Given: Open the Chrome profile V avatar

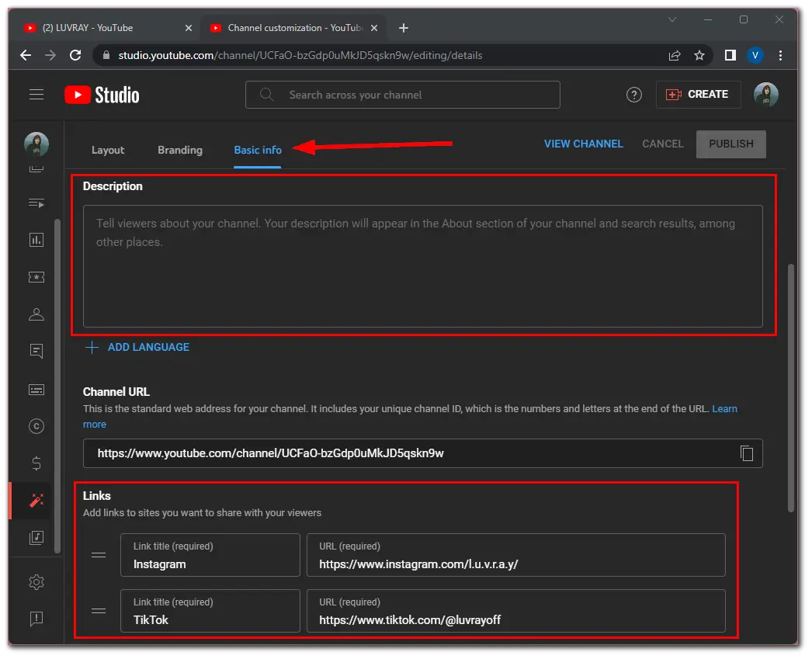Looking at the screenshot, I should click(x=755, y=55).
